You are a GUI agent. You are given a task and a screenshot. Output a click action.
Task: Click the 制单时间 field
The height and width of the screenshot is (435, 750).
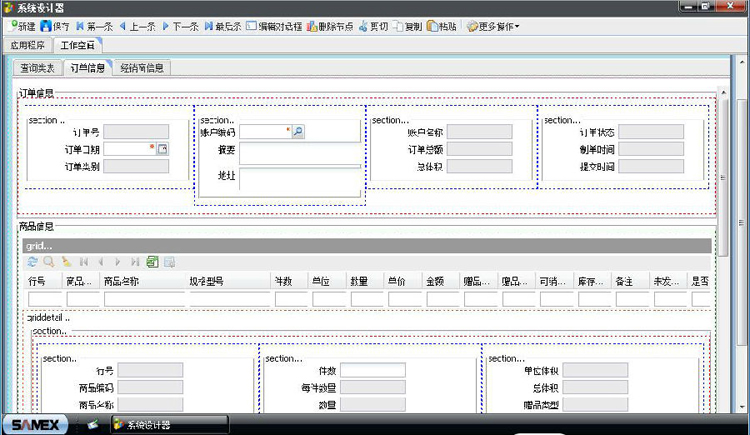pyautogui.click(x=651, y=149)
